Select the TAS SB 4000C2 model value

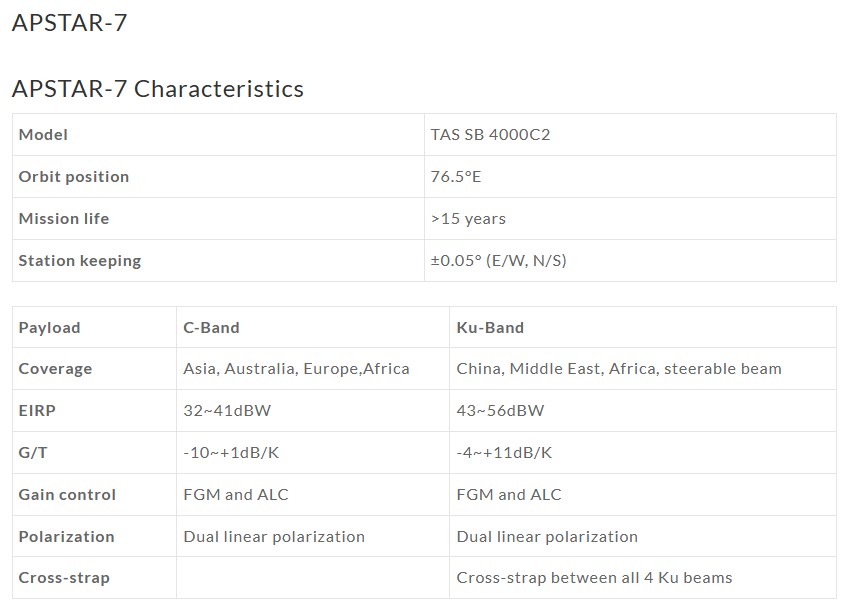tap(490, 134)
